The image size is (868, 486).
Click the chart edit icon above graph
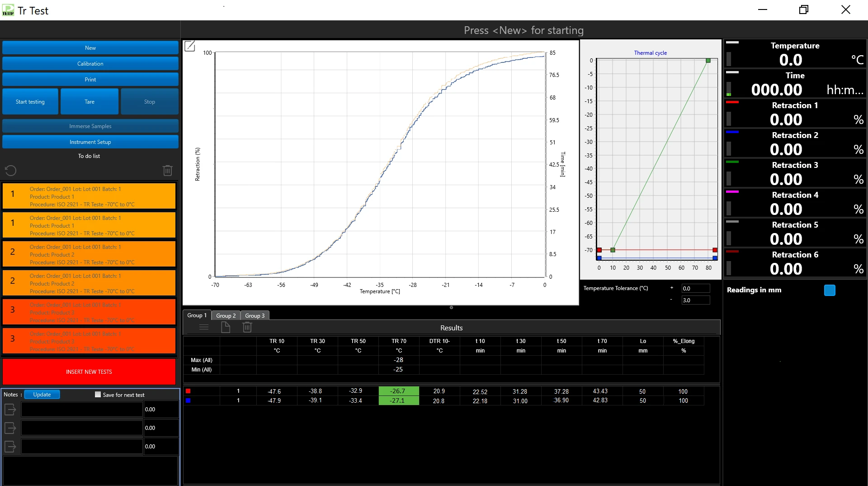click(190, 46)
